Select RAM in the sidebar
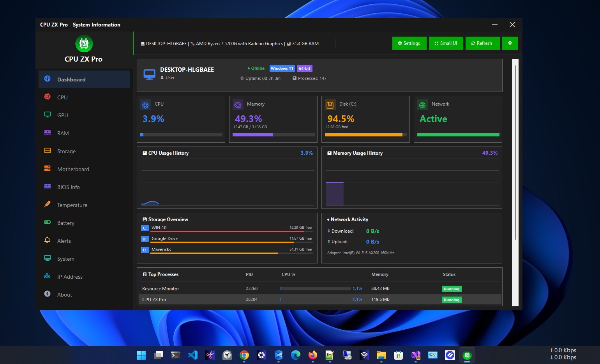The height and width of the screenshot is (364, 600). pyautogui.click(x=84, y=133)
